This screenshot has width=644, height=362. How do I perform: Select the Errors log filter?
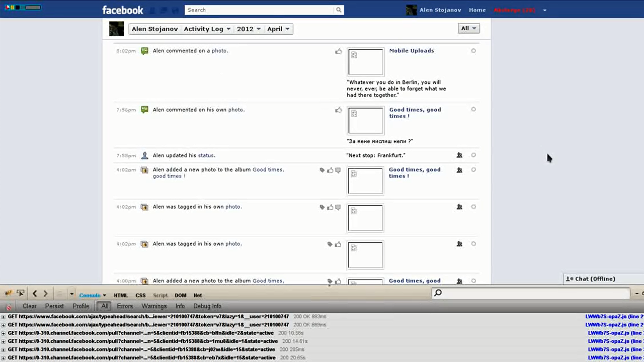(124, 306)
